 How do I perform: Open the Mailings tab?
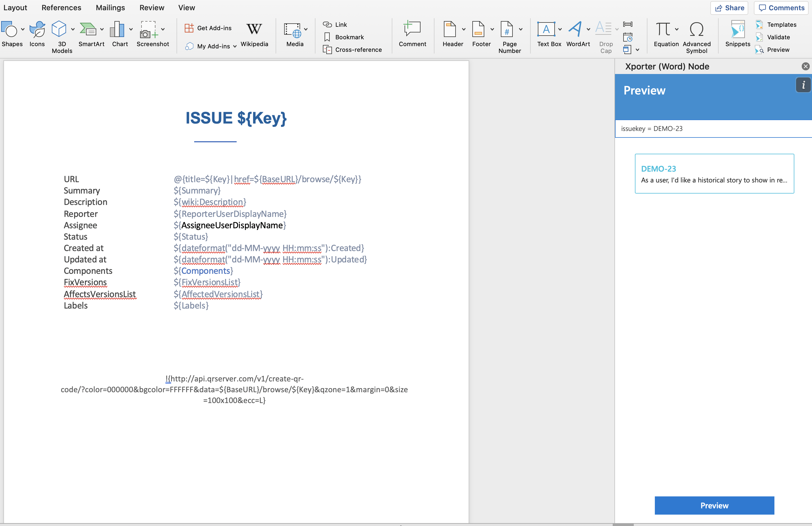tap(110, 7)
